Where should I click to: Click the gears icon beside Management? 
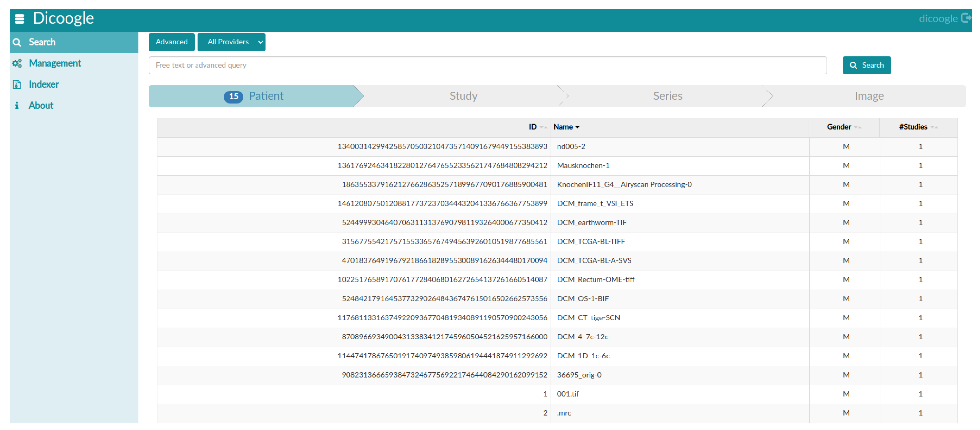(17, 63)
